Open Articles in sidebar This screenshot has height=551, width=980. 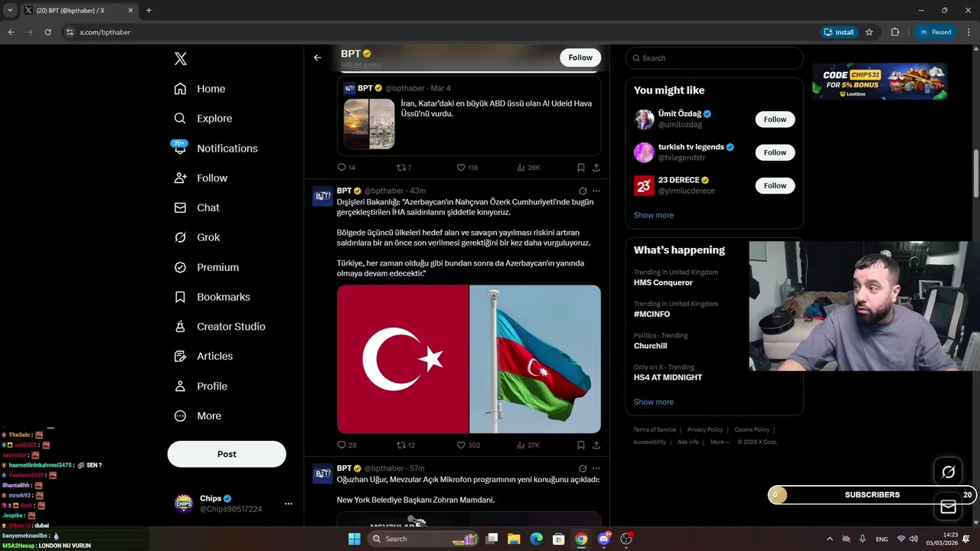point(204,357)
